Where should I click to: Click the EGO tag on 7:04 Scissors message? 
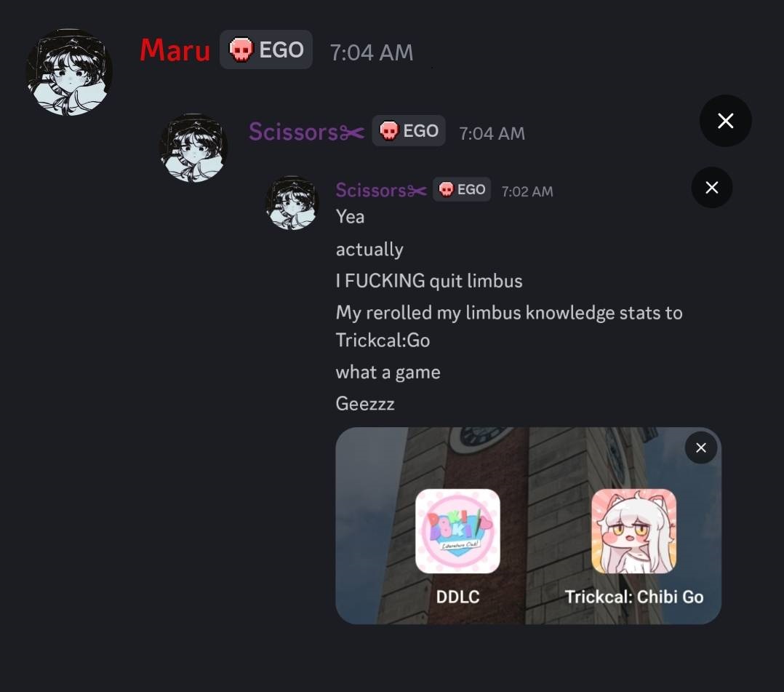click(x=409, y=130)
